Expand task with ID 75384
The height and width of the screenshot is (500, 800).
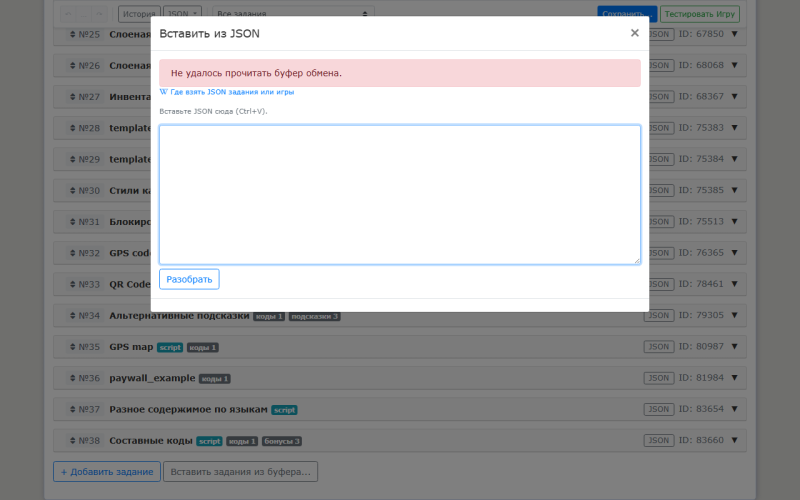click(x=735, y=159)
